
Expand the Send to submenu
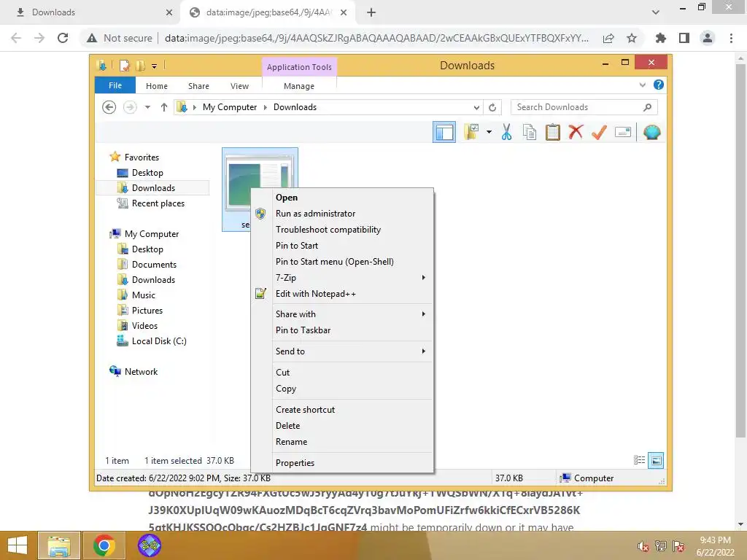(x=342, y=351)
